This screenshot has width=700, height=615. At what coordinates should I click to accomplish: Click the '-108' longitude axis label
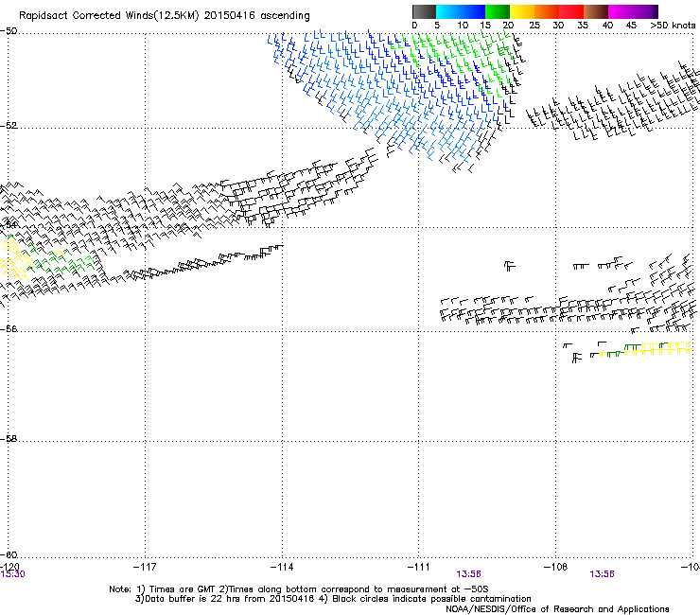555,567
